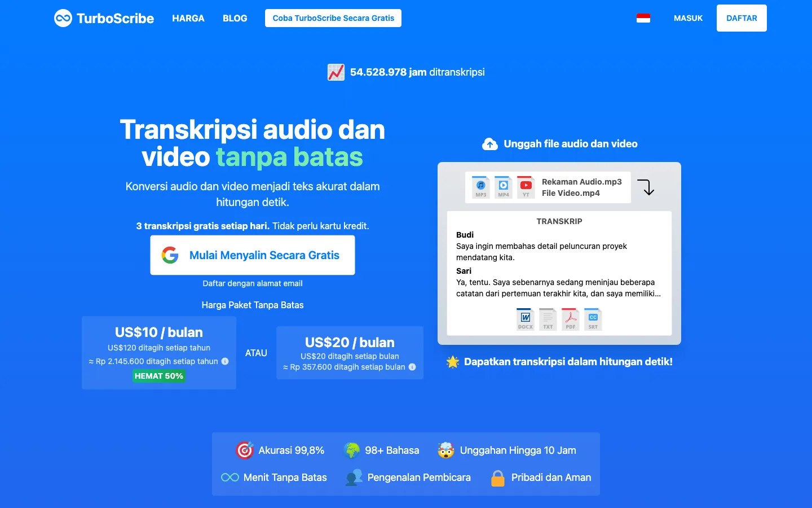Select the US$20 / bulan plan card
812x508 pixels.
point(350,353)
